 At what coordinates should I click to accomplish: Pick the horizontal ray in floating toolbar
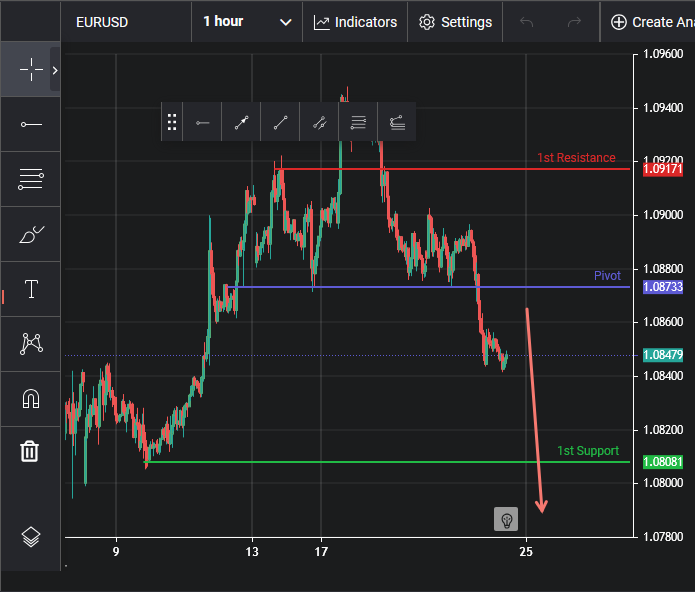[x=203, y=122]
